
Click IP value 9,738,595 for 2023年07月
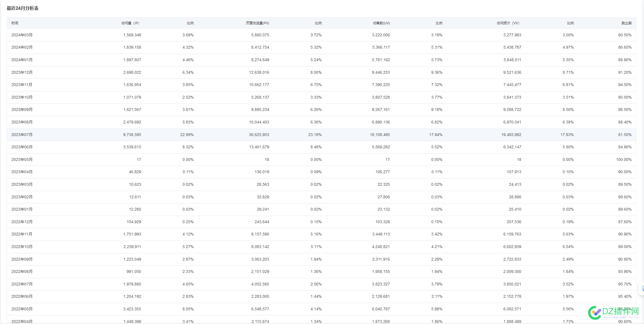tap(132, 135)
